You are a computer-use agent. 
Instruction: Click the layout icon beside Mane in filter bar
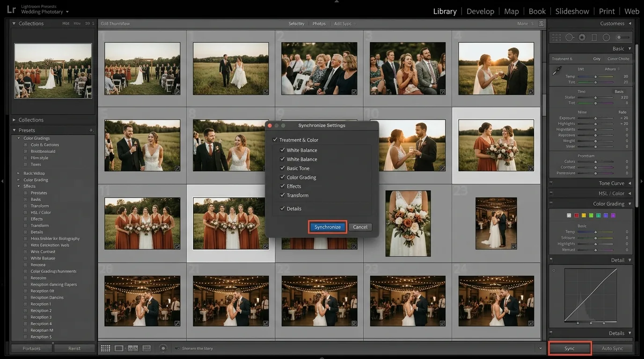541,23
